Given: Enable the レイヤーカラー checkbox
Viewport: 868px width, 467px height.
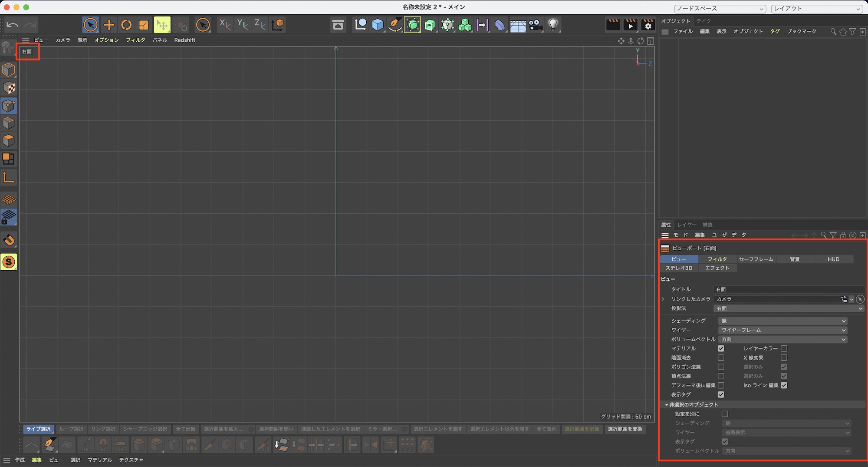Looking at the screenshot, I should [x=784, y=348].
